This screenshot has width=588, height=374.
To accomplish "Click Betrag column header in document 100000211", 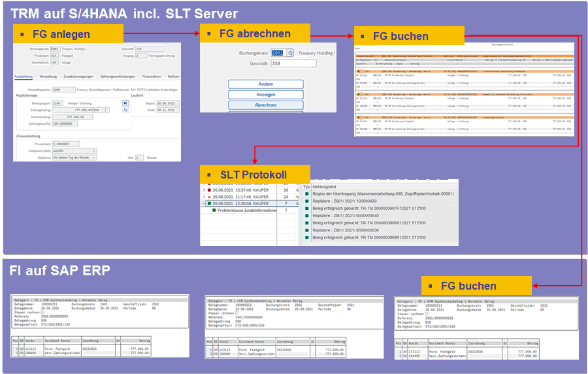I will [136, 341].
